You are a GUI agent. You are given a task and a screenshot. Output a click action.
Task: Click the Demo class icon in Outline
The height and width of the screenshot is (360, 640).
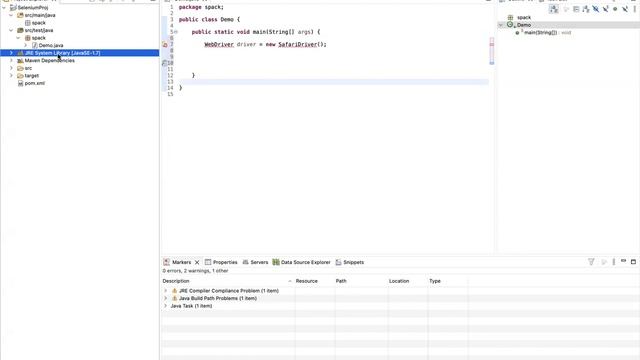510,25
